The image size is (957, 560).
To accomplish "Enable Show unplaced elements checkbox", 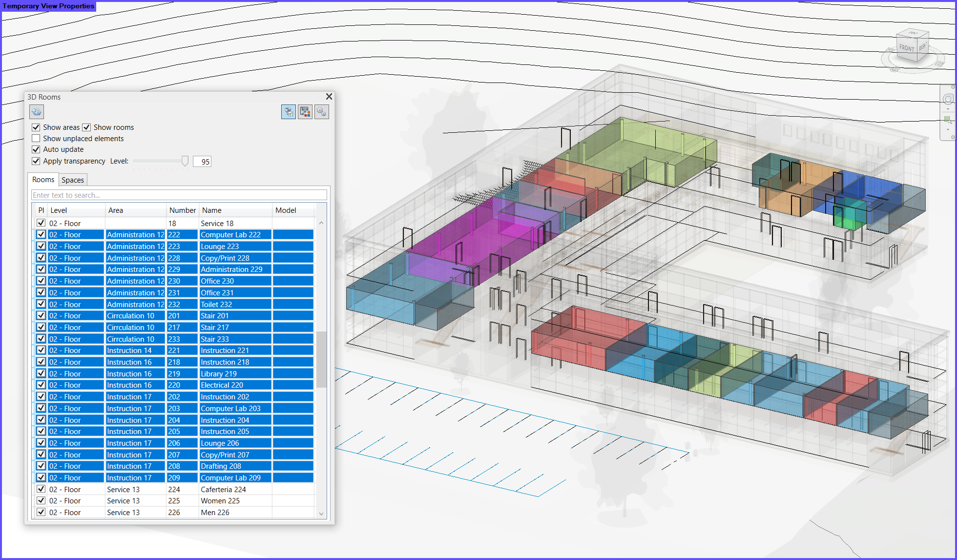I will [36, 139].
